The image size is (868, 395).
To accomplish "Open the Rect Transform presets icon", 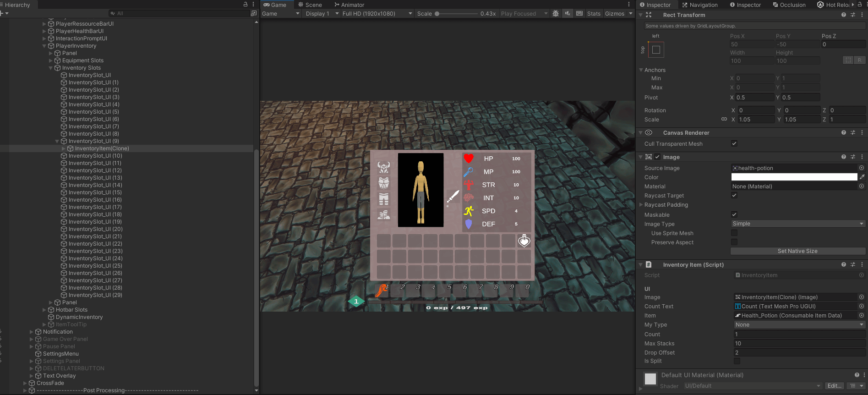I will [853, 15].
